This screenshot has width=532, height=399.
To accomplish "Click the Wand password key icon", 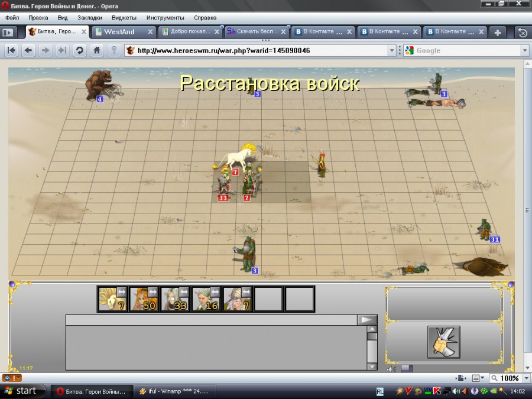I will point(114,51).
